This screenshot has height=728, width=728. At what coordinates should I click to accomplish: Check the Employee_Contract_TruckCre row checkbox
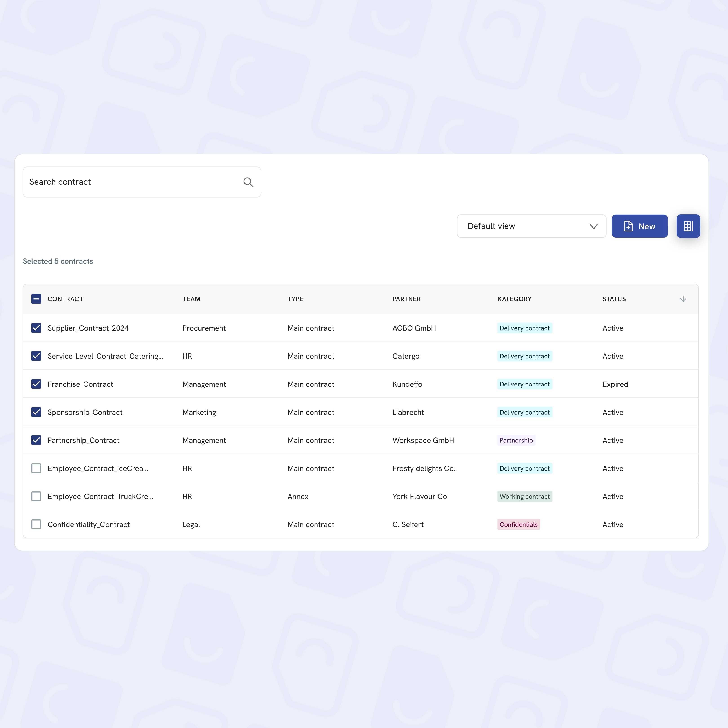point(36,496)
